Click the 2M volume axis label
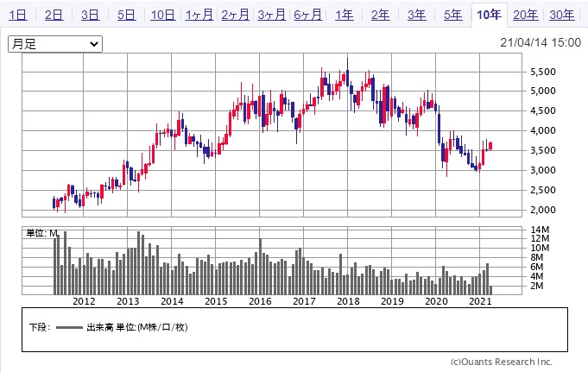588x372 pixels. click(536, 286)
